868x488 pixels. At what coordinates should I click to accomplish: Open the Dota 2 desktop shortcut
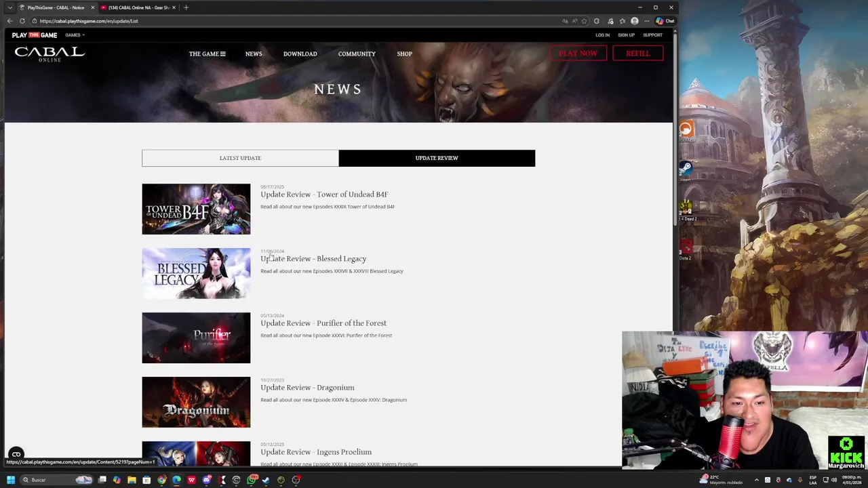686,248
